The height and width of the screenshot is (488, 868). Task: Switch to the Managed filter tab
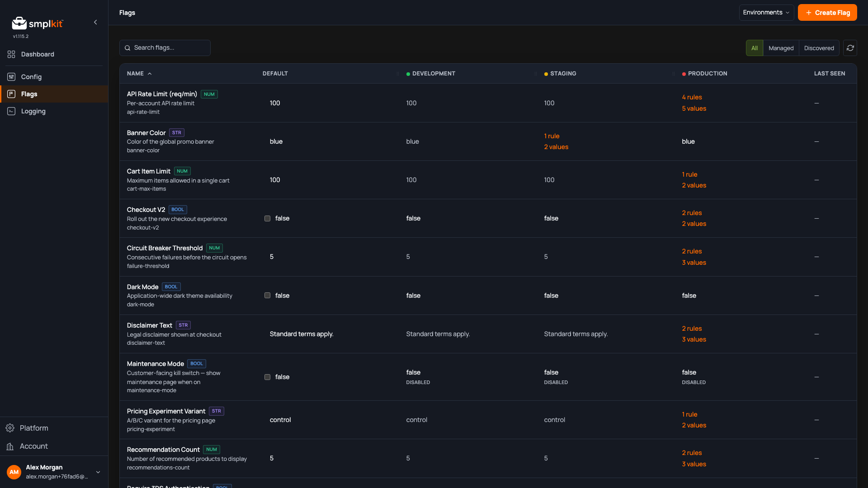pos(781,48)
